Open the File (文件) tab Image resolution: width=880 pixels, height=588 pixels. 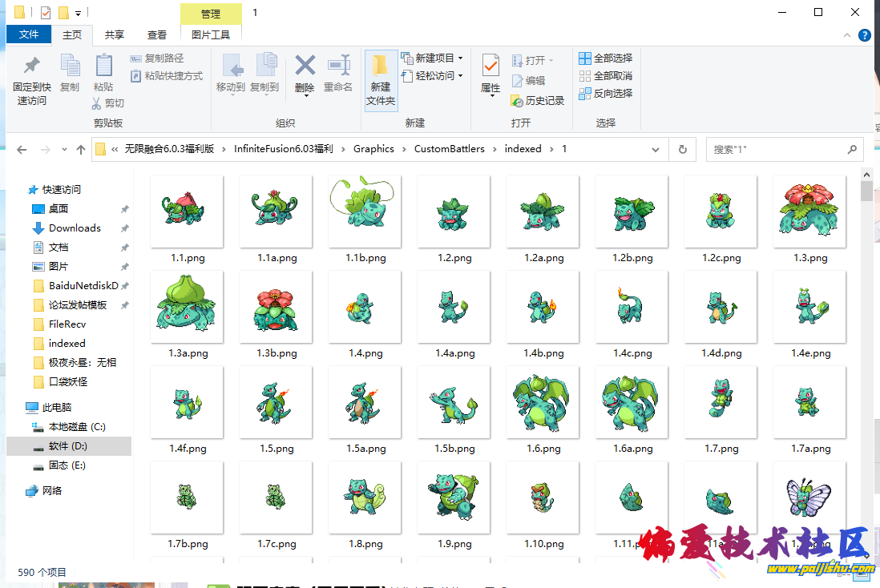(x=29, y=34)
